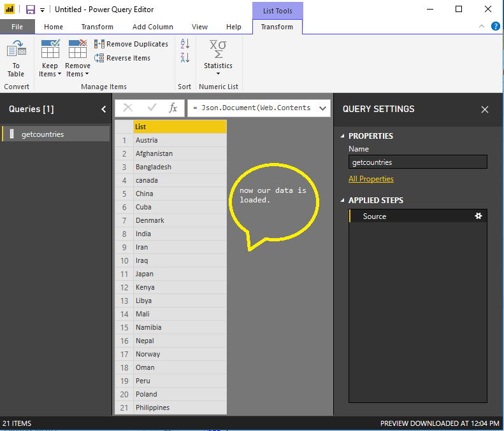The height and width of the screenshot is (431, 504).
Task: Click China row value
Action: (180, 194)
